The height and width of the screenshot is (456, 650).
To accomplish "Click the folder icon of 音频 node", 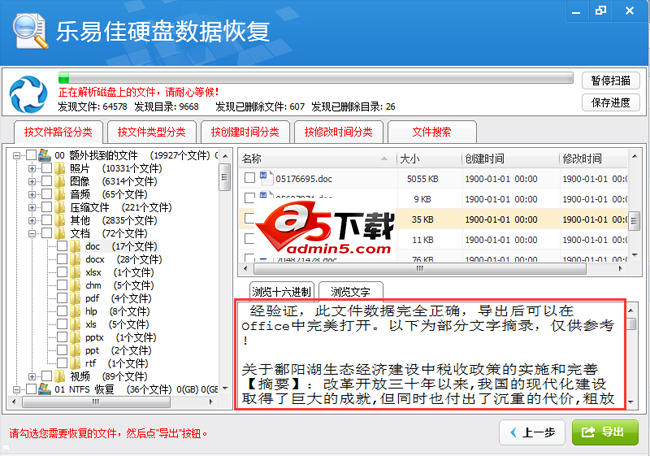I will click(60, 194).
